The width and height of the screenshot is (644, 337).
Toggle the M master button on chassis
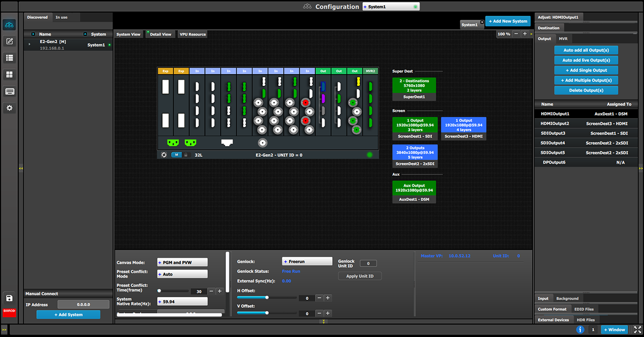point(176,155)
